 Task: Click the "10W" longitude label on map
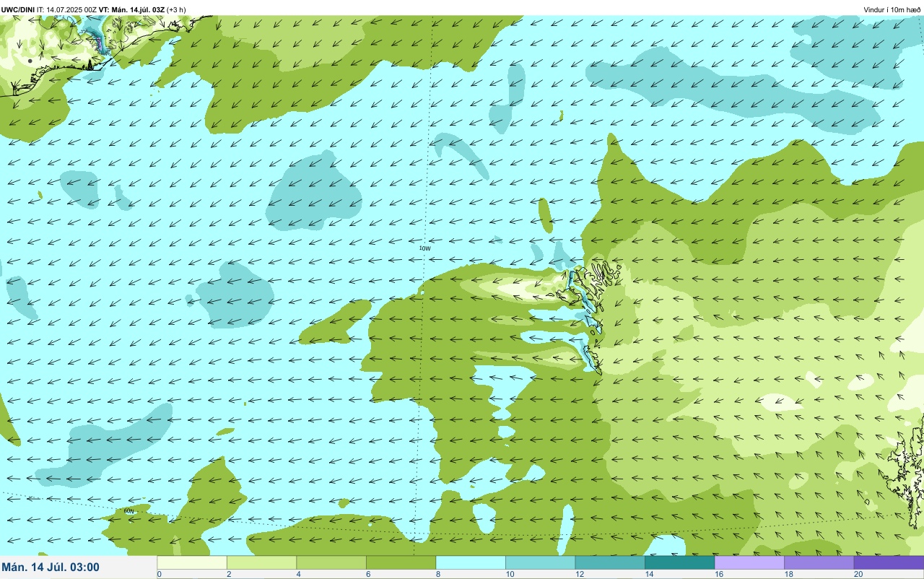pos(425,248)
